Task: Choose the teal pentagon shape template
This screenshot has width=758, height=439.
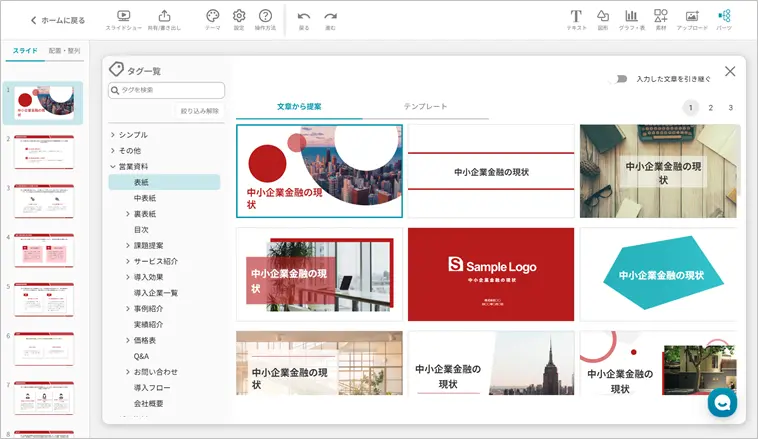Action: pyautogui.click(x=660, y=274)
